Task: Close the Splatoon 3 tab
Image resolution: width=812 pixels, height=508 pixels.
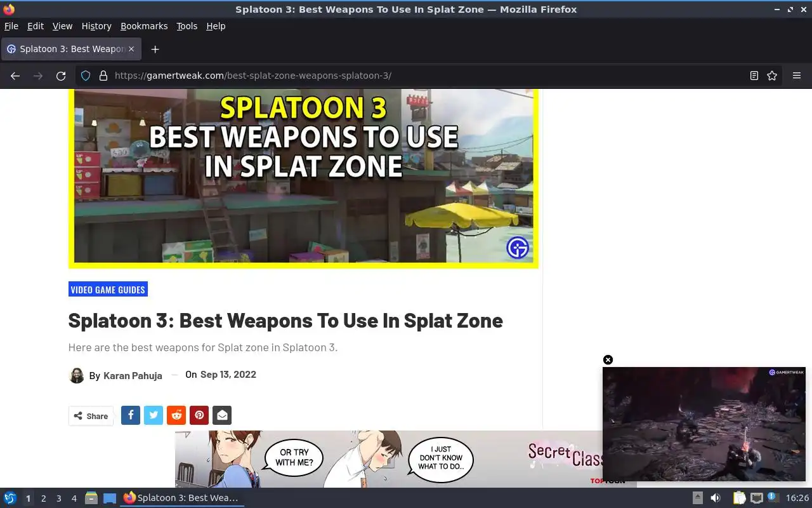Action: [x=131, y=49]
